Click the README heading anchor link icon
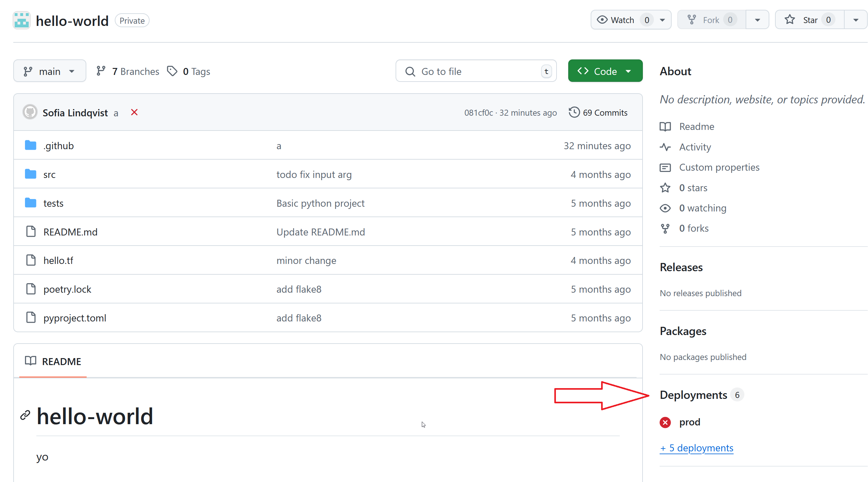The height and width of the screenshot is (482, 868). [25, 415]
